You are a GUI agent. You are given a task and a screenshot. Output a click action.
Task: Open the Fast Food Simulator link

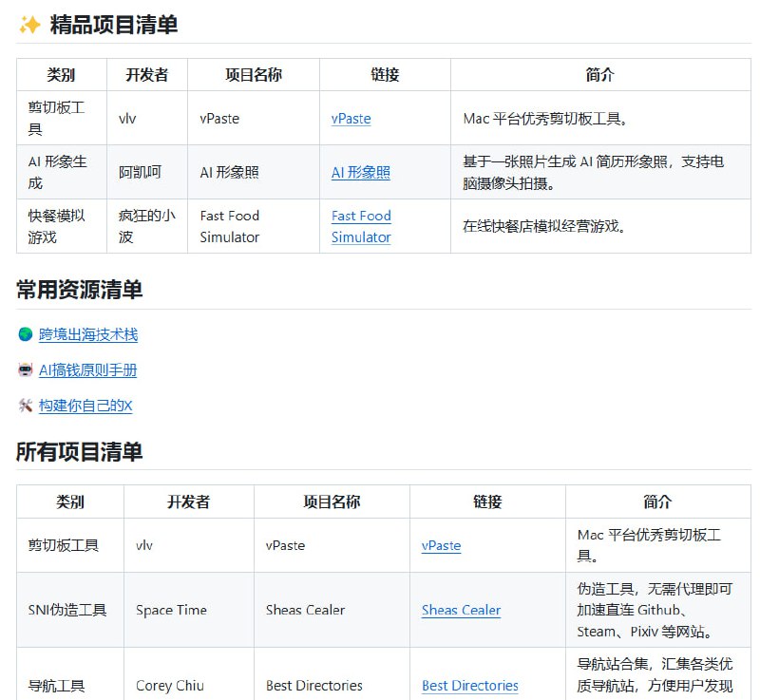click(360, 227)
